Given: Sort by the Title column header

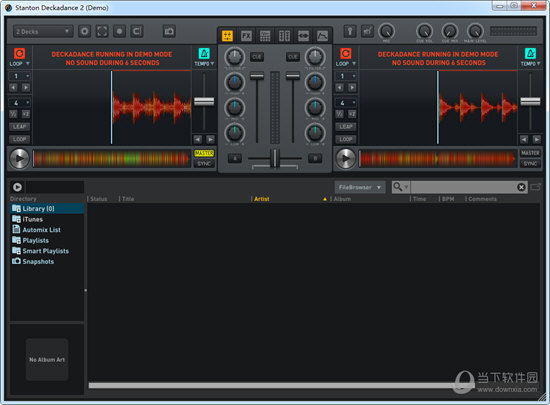Looking at the screenshot, I should [x=128, y=199].
